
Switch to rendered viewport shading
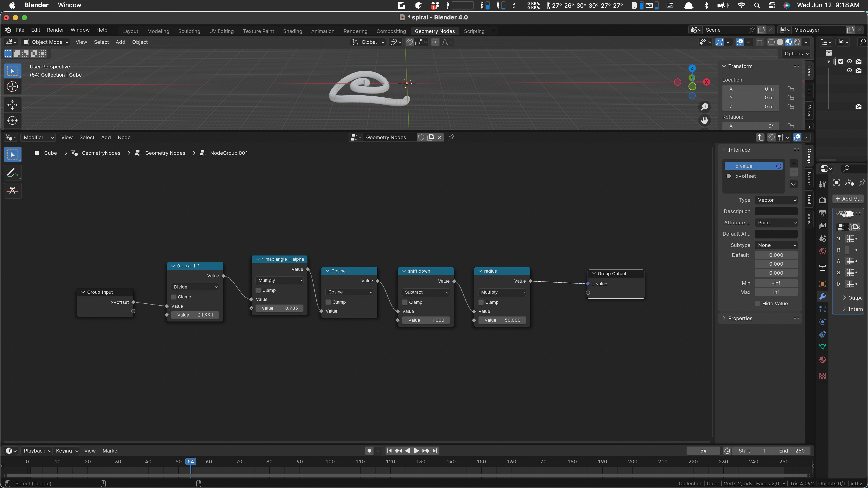797,42
